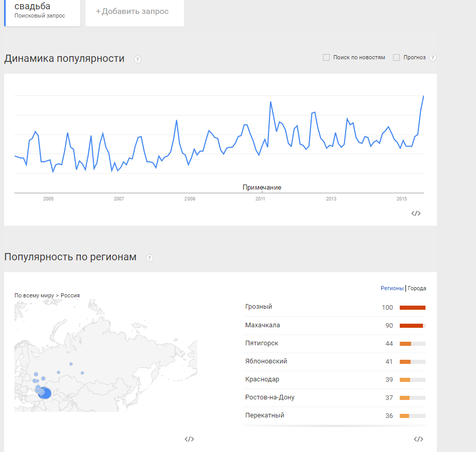476x452 pixels.
Task: Select Махачкала in the cities list
Action: (x=262, y=325)
